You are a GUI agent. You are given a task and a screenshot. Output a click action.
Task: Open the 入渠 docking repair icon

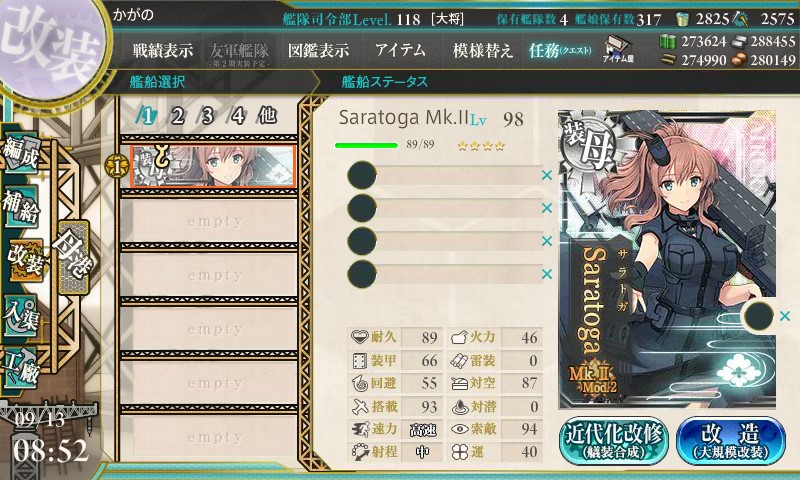[21, 315]
